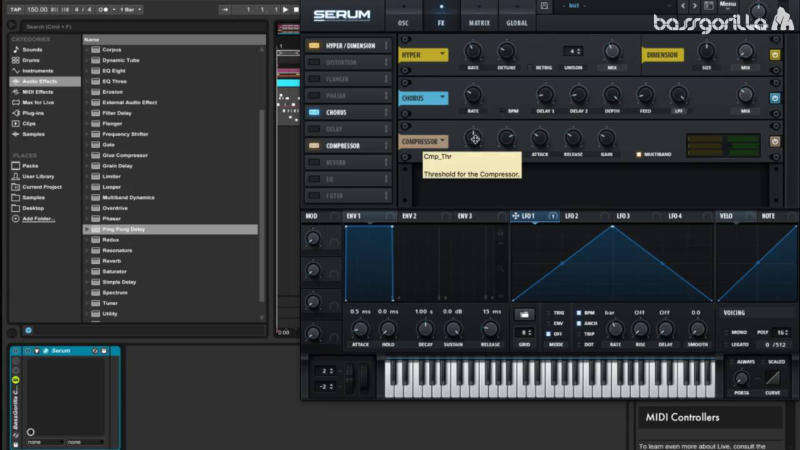
Task: Switch to Serum FX tab
Action: 441,23
